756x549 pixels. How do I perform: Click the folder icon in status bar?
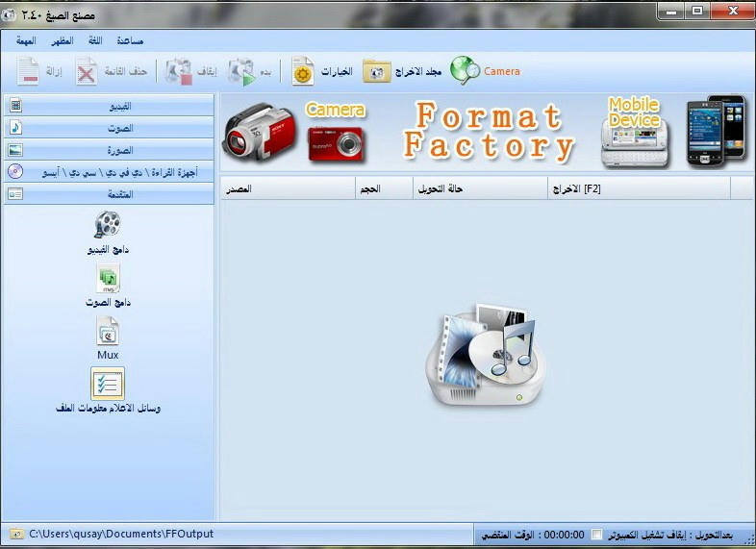coord(16,534)
